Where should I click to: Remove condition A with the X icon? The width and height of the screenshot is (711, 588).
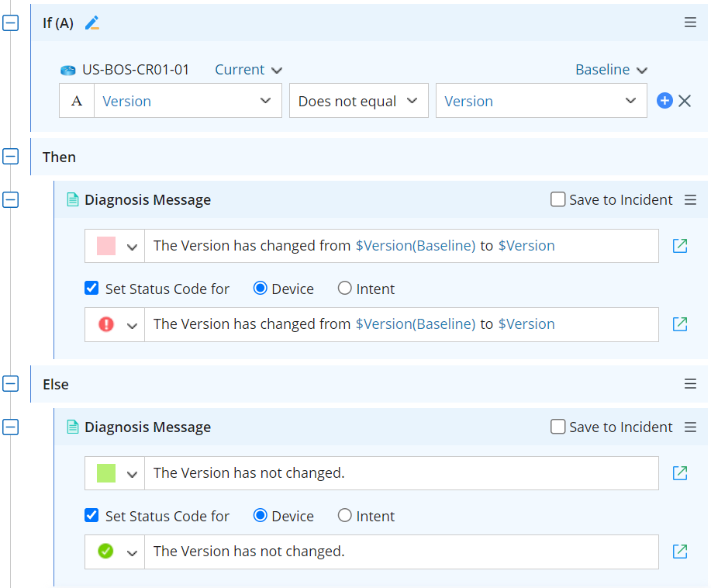[685, 101]
